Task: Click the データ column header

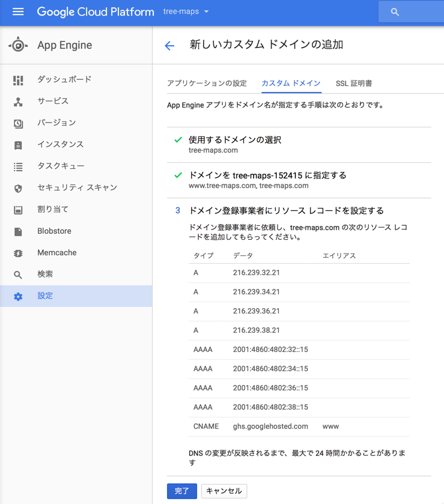Action: coord(243,255)
